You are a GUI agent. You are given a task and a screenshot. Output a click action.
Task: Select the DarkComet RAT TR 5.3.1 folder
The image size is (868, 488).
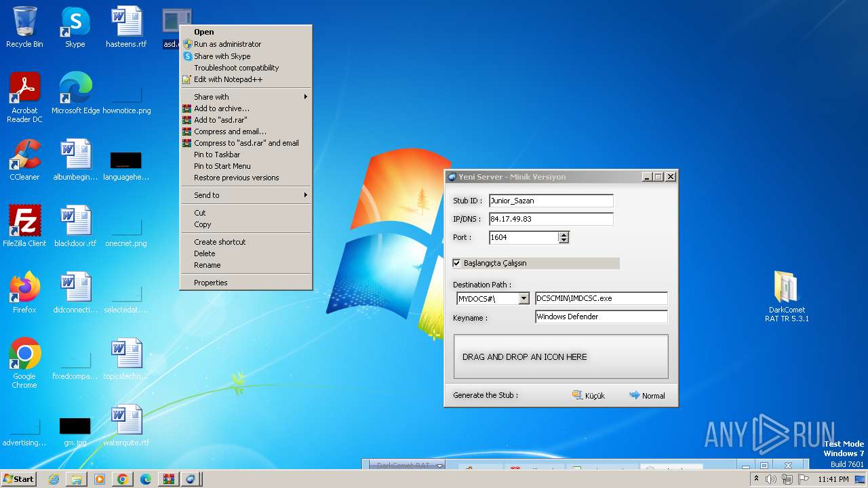(787, 296)
